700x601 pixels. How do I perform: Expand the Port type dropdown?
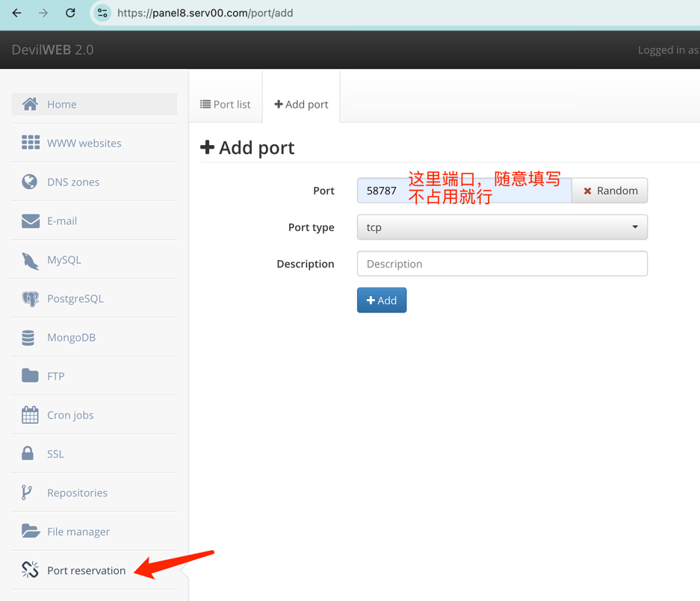click(502, 227)
